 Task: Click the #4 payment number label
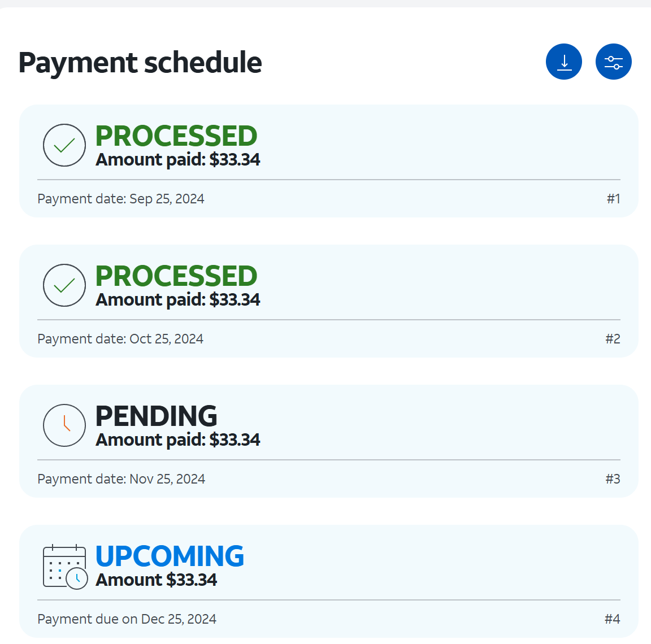pos(612,619)
